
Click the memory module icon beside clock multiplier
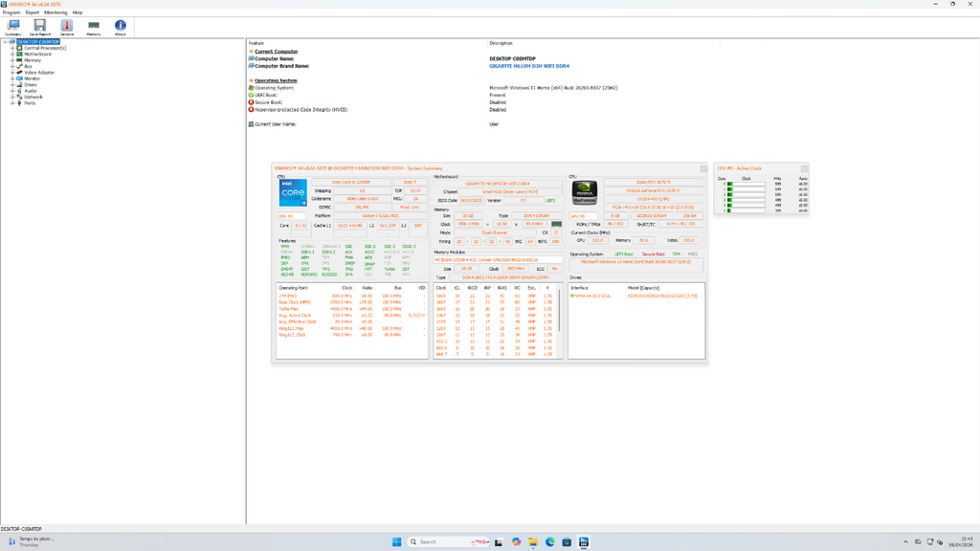[x=556, y=224]
